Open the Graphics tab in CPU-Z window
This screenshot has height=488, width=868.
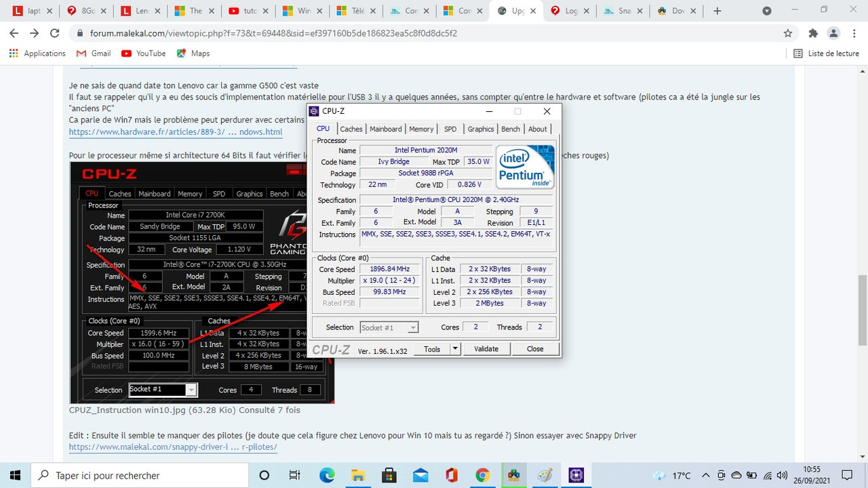(x=481, y=129)
